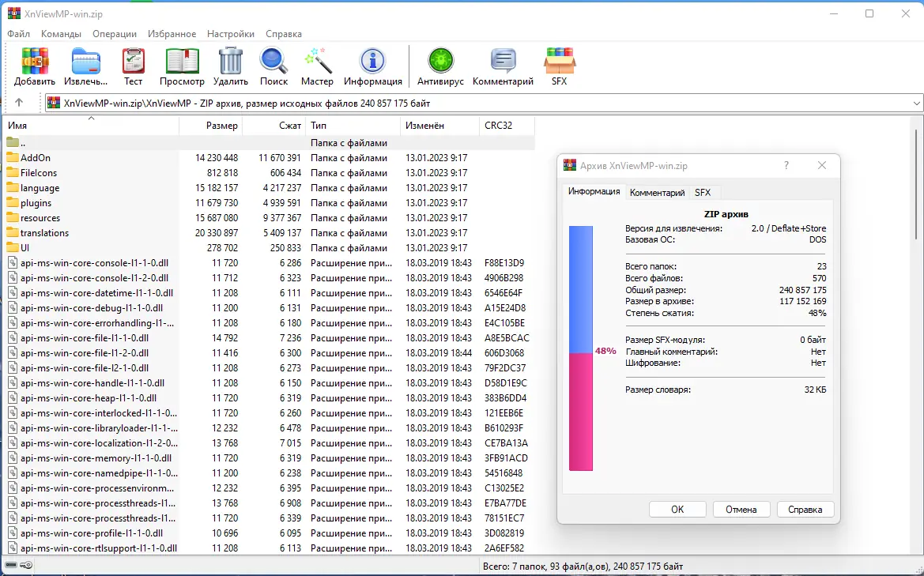Screen dimensions: 924x576
Task: Open the Настройки menu
Action: (231, 33)
